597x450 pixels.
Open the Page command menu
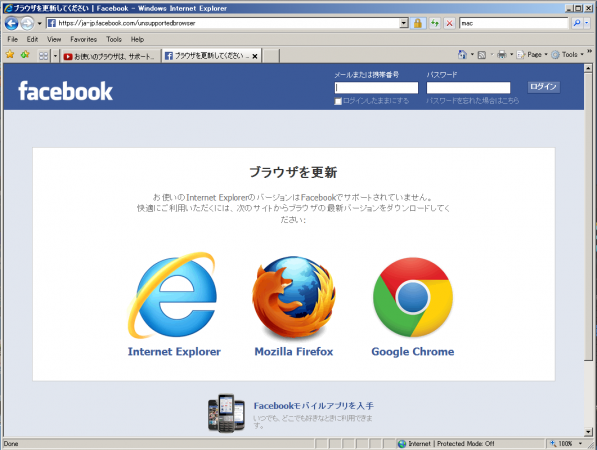point(532,55)
